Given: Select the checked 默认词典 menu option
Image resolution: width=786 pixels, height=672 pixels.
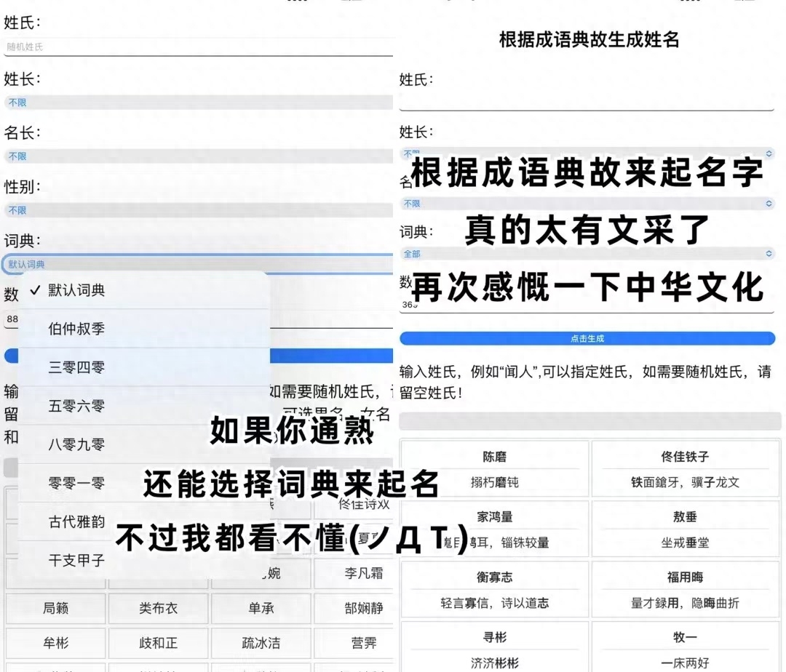Looking at the screenshot, I should tap(144, 290).
